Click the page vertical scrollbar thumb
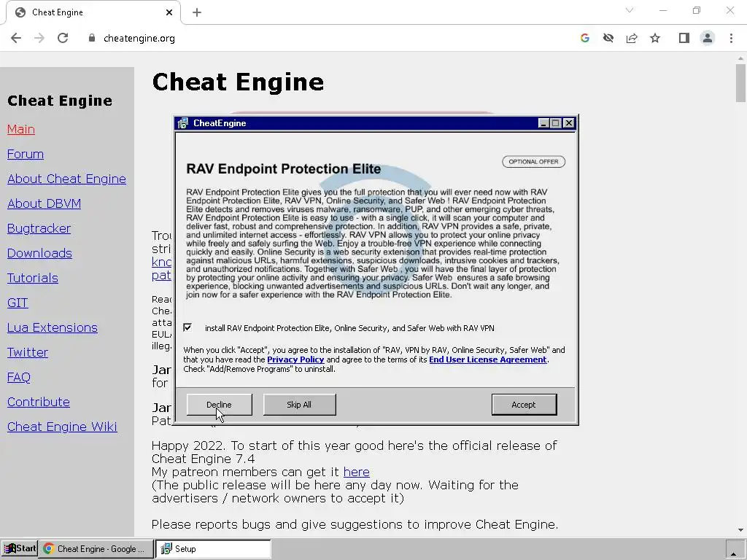 pos(740,83)
